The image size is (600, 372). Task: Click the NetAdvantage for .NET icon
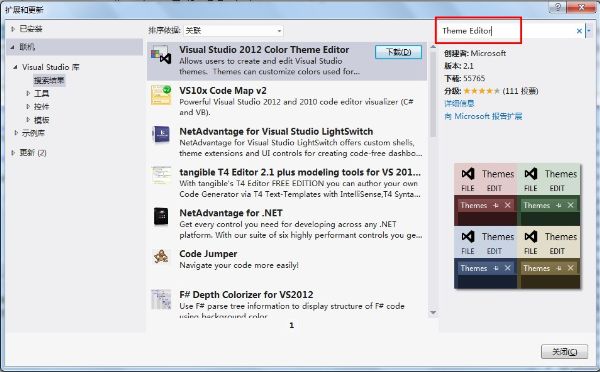(161, 217)
